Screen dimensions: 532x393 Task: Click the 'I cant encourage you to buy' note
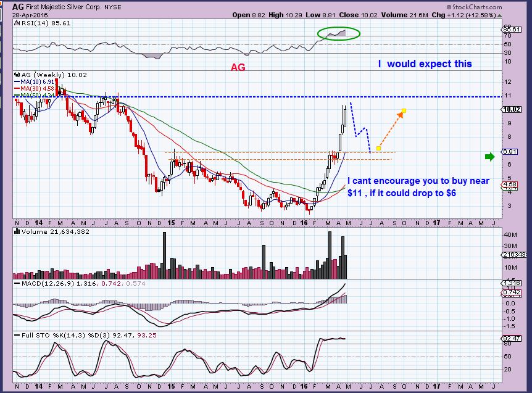[418, 187]
